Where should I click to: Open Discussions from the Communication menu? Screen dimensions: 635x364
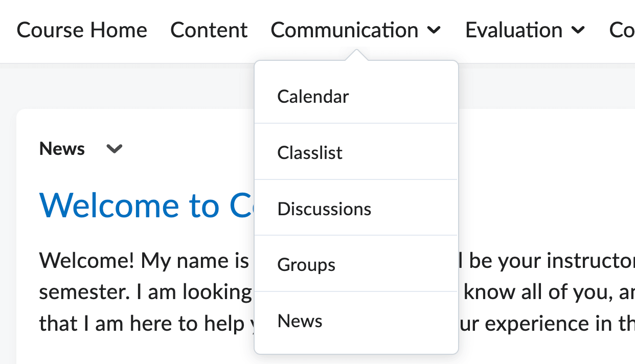pyautogui.click(x=324, y=209)
